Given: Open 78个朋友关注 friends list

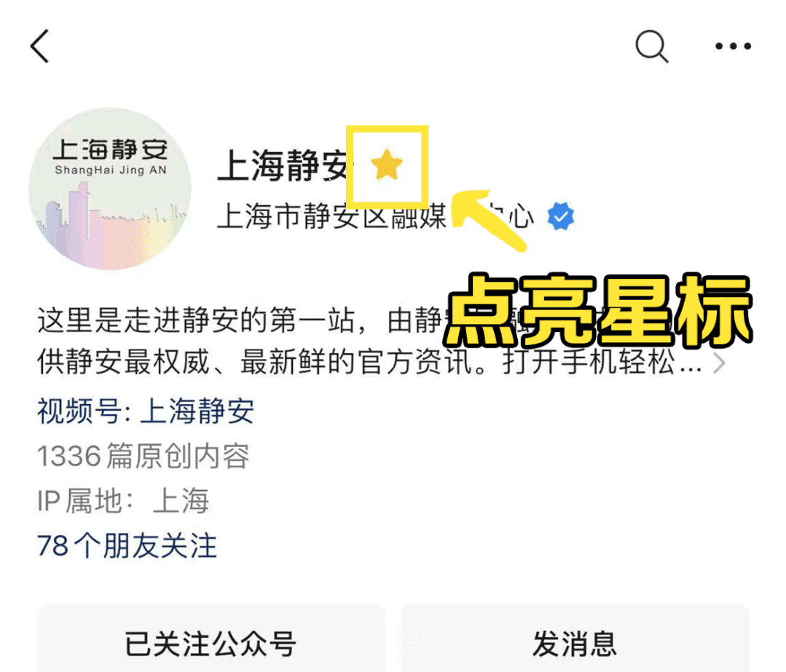Looking at the screenshot, I should [x=127, y=546].
